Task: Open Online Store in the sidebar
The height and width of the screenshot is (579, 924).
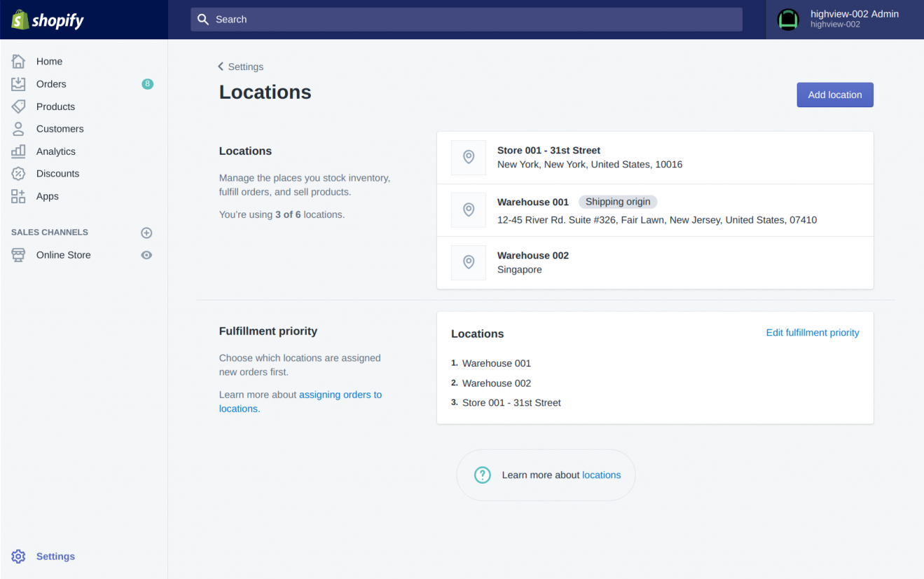Action: 63,255
